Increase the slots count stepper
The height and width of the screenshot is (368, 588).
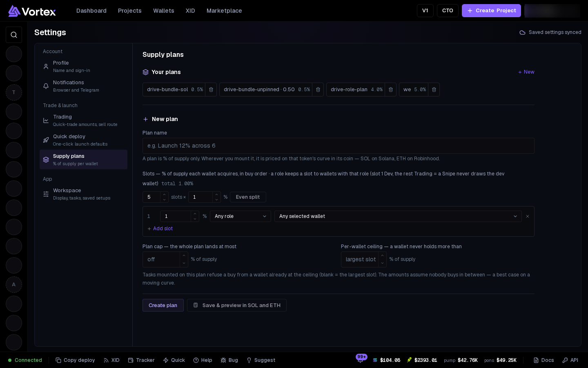(x=165, y=195)
